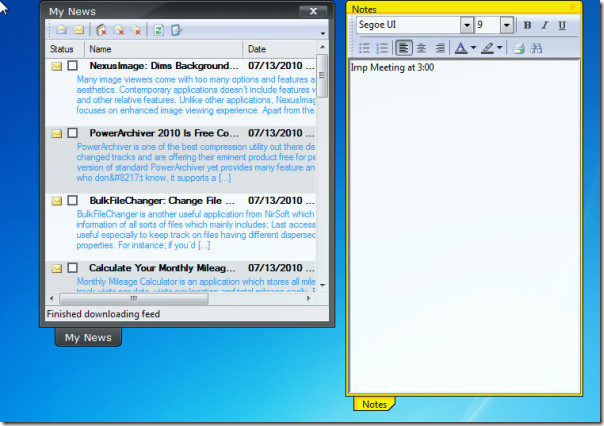
Task: Open Find using the binoculars icon
Action: [x=536, y=48]
